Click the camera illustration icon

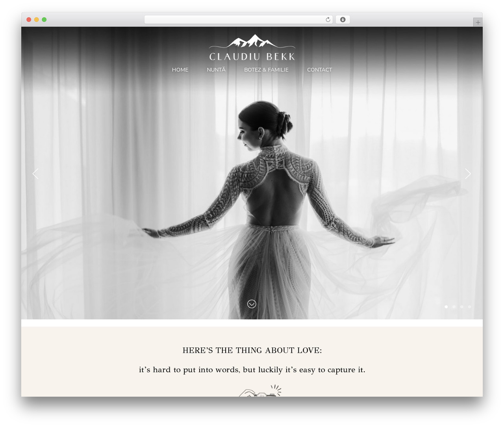click(x=260, y=391)
